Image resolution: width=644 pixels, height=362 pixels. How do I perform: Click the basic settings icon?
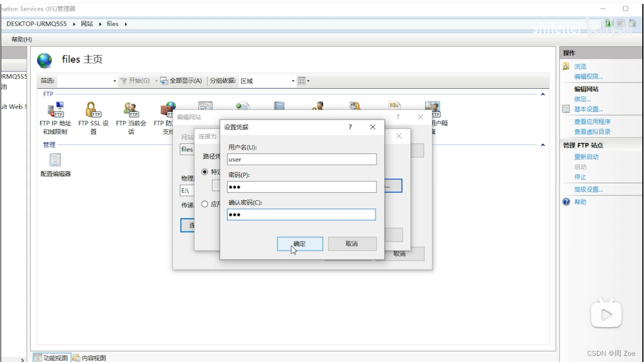(566, 109)
